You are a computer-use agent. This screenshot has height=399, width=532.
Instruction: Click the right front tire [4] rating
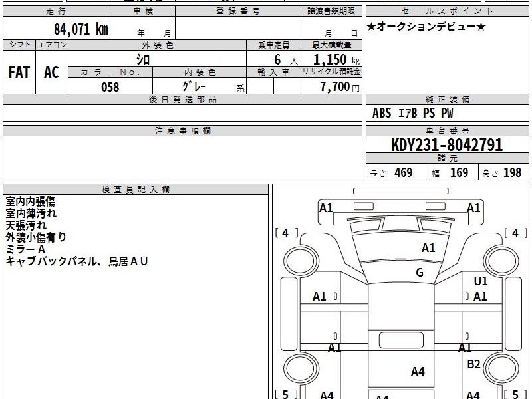tap(516, 233)
